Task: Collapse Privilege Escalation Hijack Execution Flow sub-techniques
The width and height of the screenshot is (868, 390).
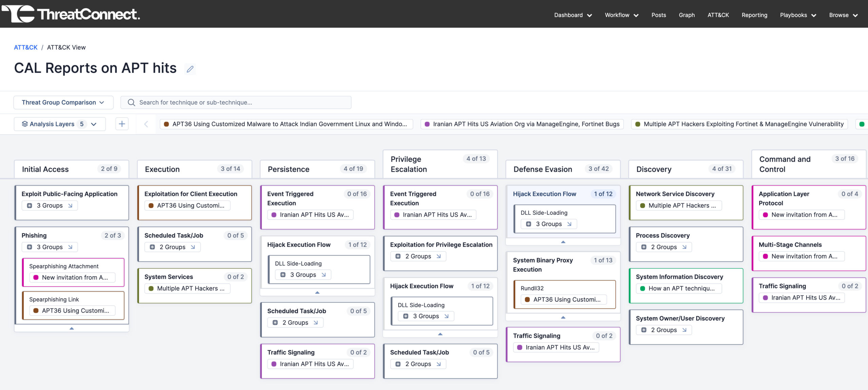Action: [440, 334]
